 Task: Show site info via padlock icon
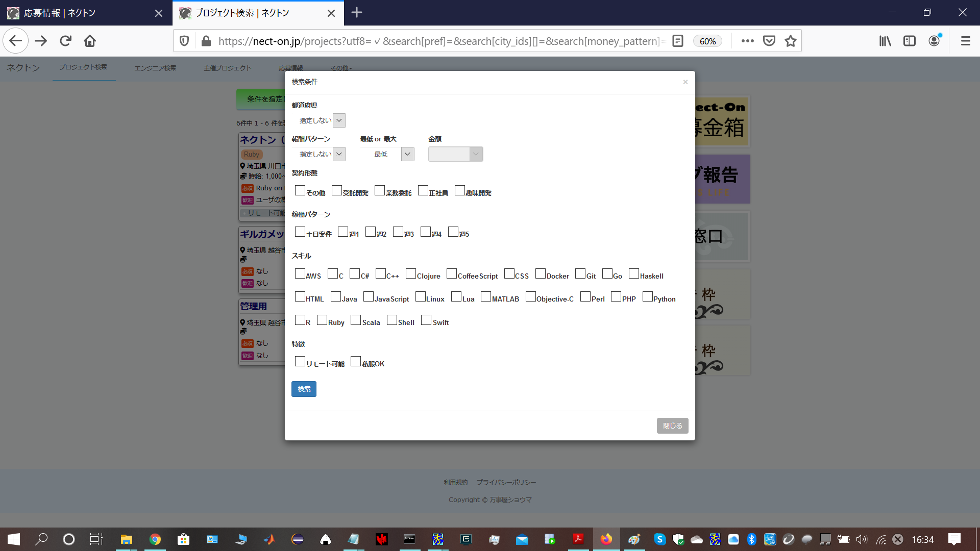point(206,41)
